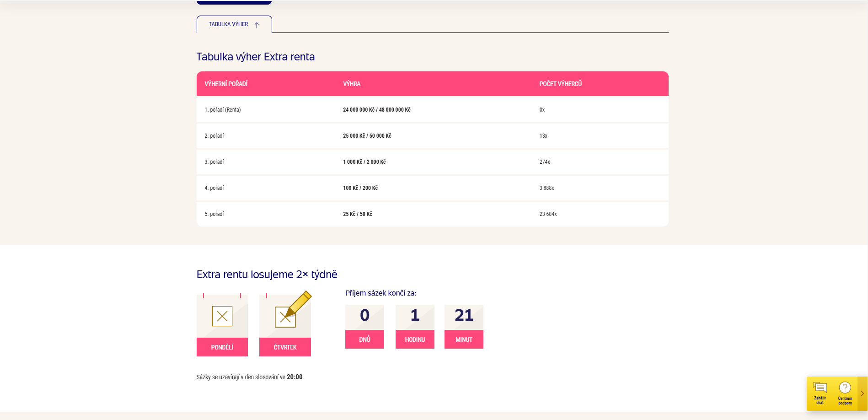Click the Tabulka výher Extra renta heading

(x=256, y=57)
